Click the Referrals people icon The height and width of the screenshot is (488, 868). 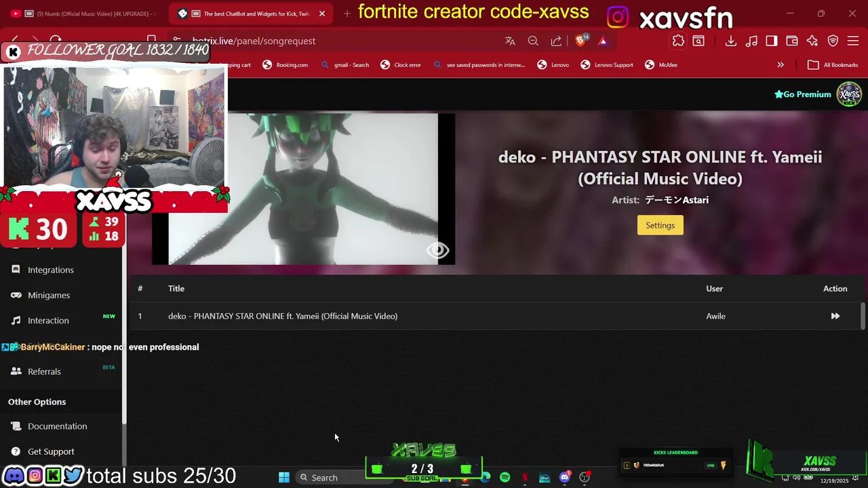16,371
